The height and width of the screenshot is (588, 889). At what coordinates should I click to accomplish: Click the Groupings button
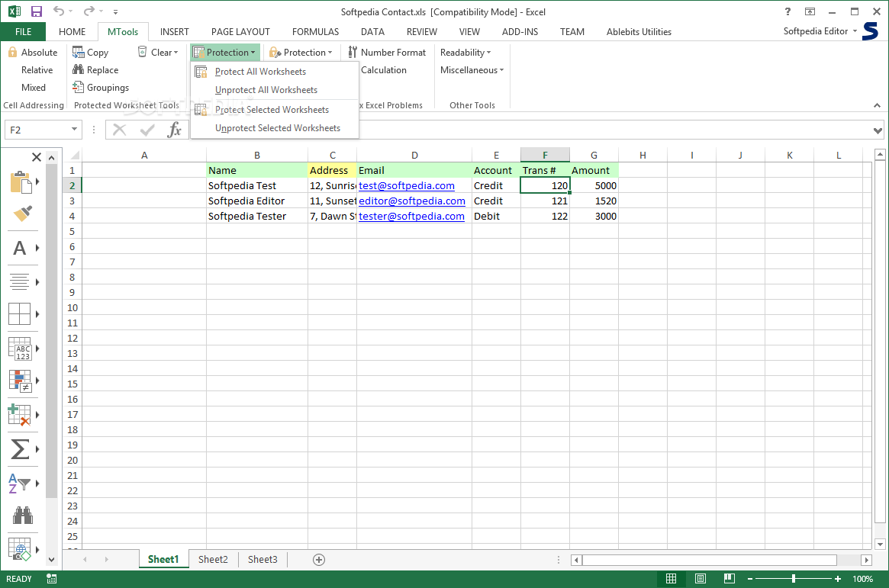pos(101,87)
